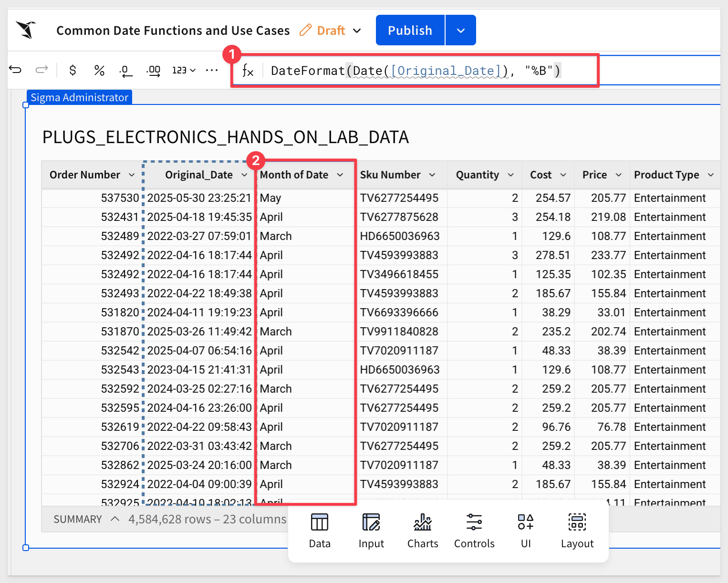Open the Layout element menu

577,531
